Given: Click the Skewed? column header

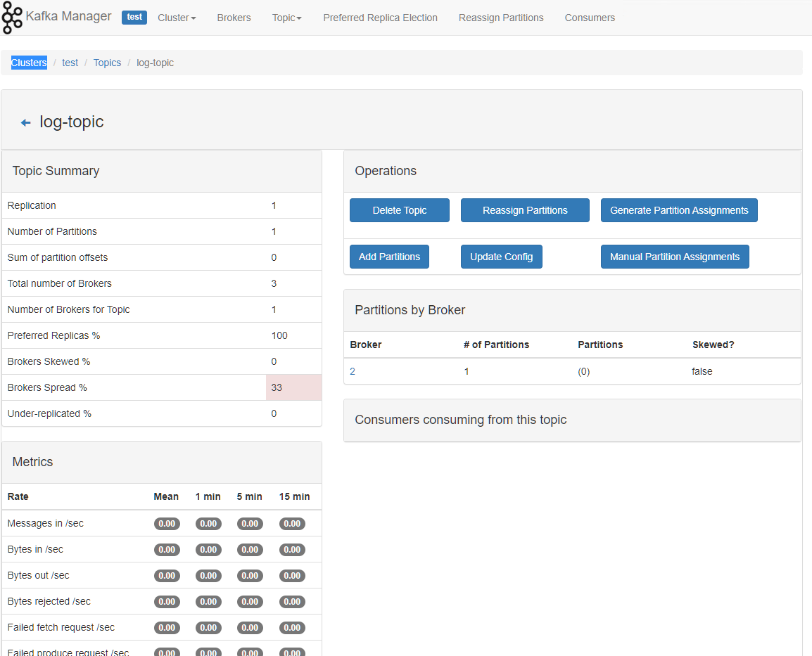Looking at the screenshot, I should tap(713, 345).
